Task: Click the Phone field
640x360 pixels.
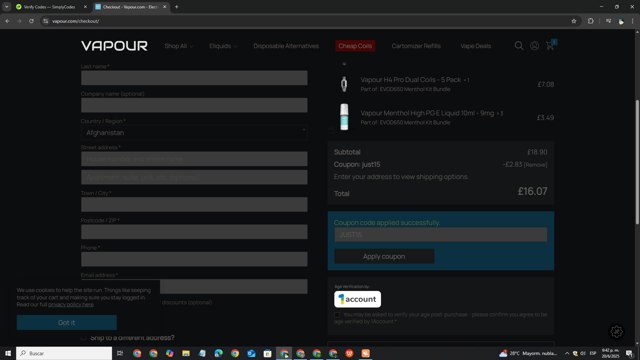Action: pos(194,259)
